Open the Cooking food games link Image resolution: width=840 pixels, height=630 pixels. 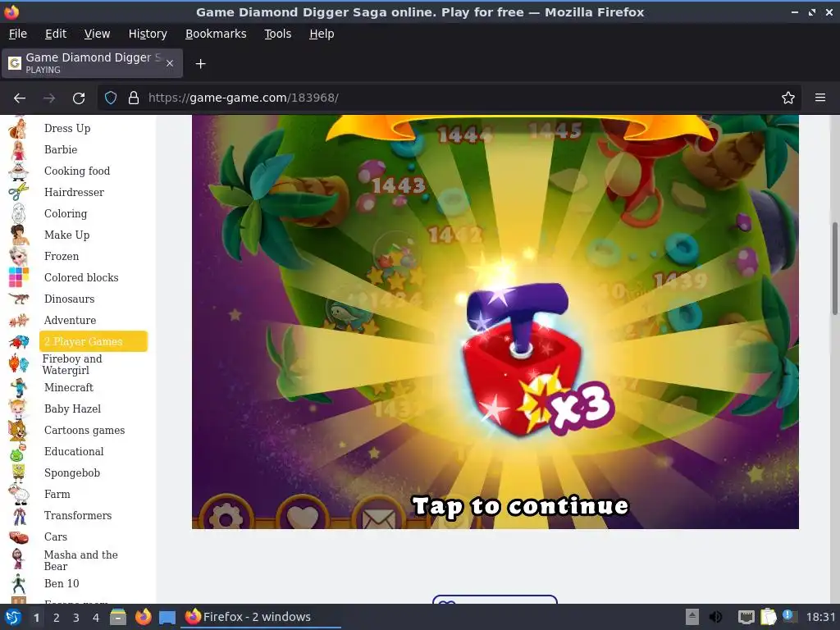click(x=77, y=171)
